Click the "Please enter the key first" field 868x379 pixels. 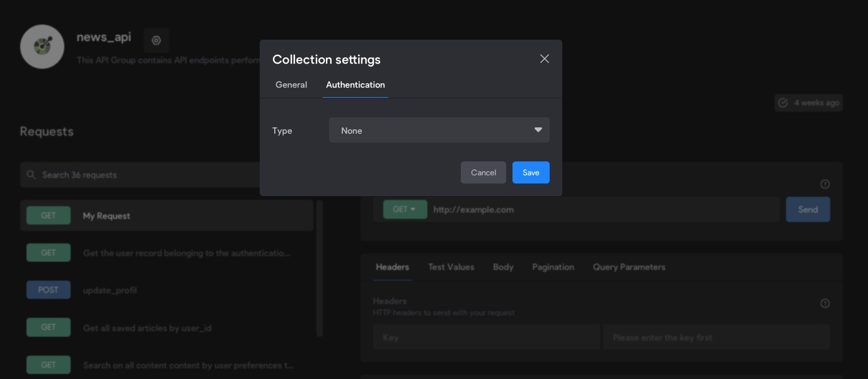717,337
